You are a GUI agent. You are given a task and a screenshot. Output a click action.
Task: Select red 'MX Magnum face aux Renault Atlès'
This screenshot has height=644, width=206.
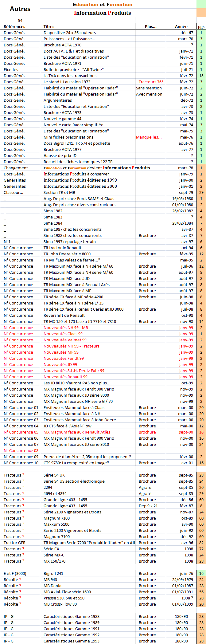(x=77, y=432)
